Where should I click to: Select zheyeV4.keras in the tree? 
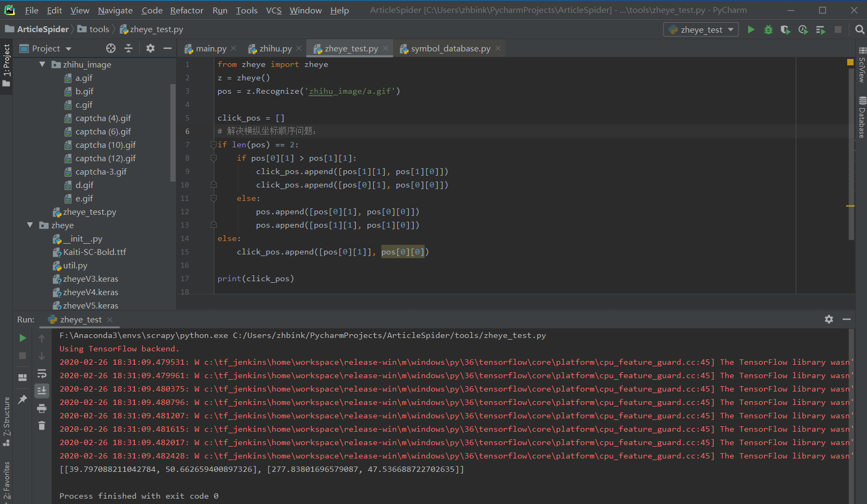pos(85,292)
